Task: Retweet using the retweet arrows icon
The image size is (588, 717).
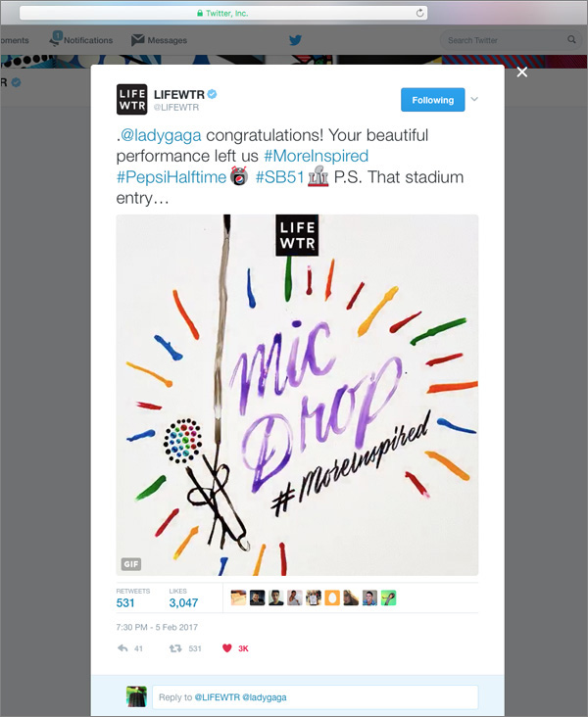Action: click(x=175, y=648)
